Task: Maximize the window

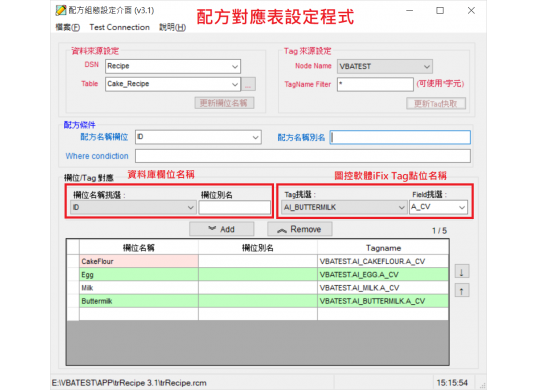Action: coord(440,11)
